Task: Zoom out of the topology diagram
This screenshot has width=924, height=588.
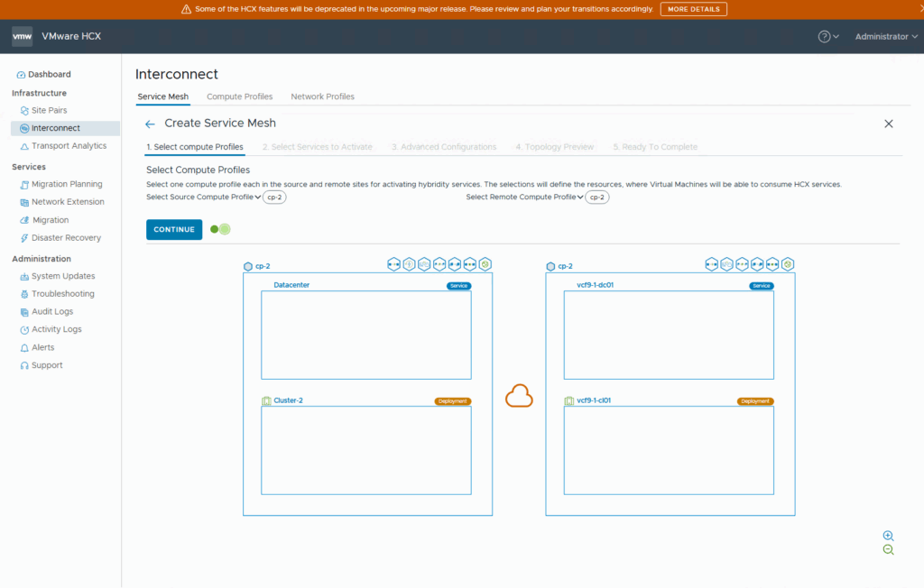Action: 888,550
